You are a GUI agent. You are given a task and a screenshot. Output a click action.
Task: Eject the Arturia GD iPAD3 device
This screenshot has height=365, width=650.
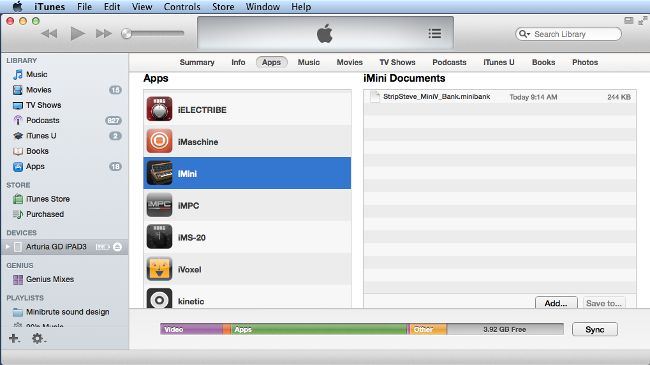tap(117, 247)
